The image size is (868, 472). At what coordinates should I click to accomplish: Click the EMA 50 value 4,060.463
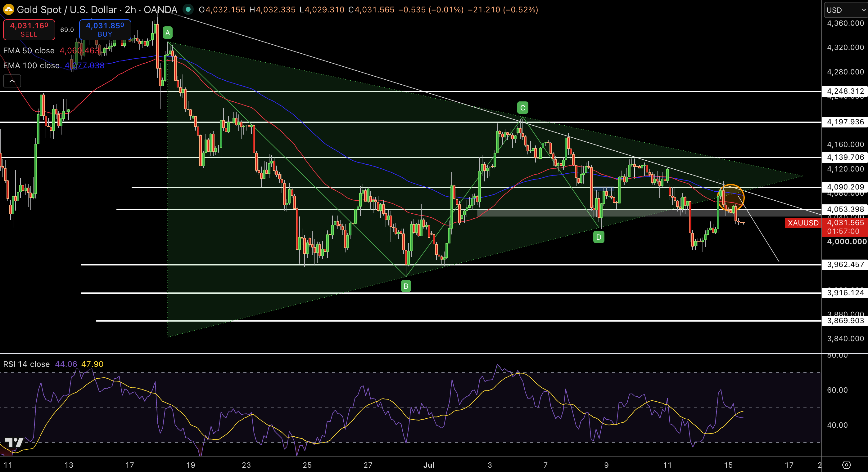79,51
